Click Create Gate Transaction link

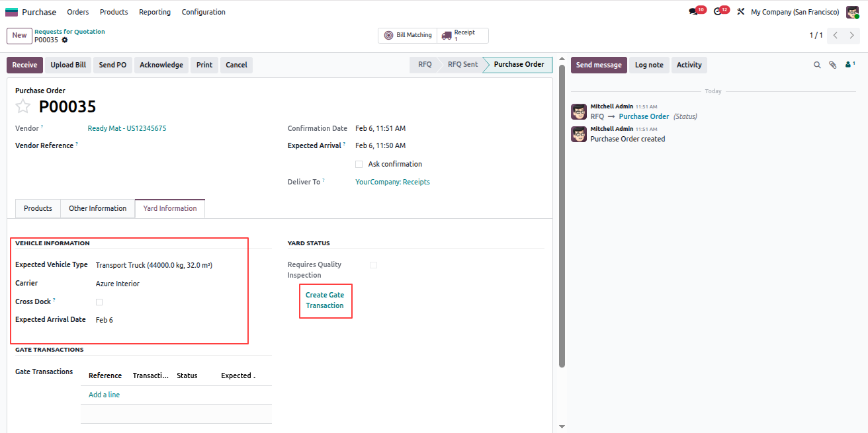[x=325, y=300]
